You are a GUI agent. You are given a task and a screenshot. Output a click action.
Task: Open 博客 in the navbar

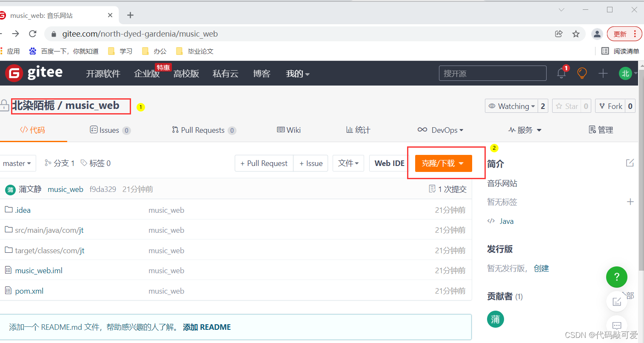click(262, 74)
